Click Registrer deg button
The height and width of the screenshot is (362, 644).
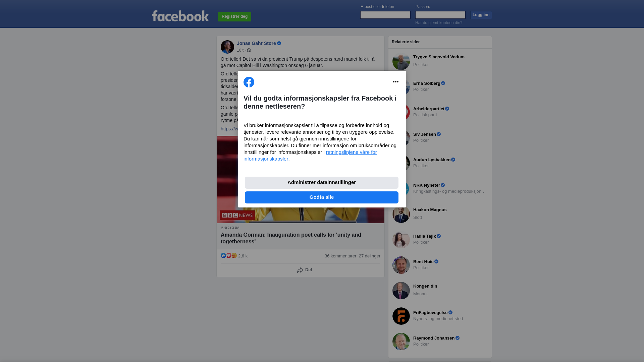pos(234,16)
